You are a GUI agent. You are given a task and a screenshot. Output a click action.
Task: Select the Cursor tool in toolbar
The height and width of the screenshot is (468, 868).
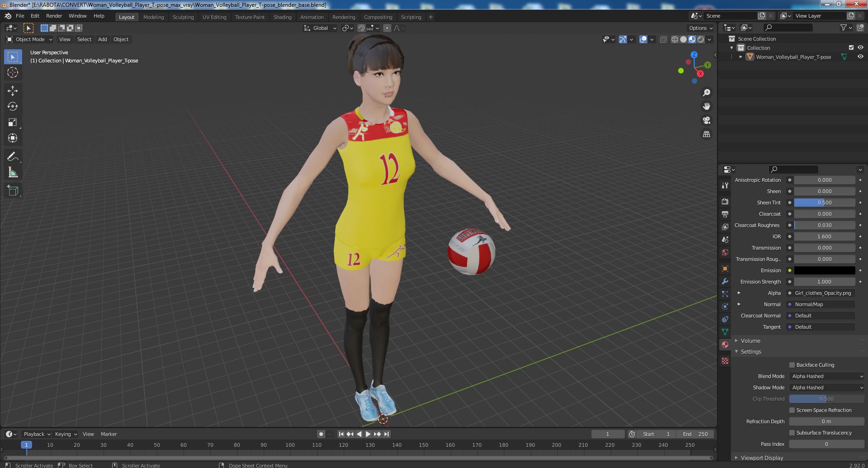pos(13,72)
